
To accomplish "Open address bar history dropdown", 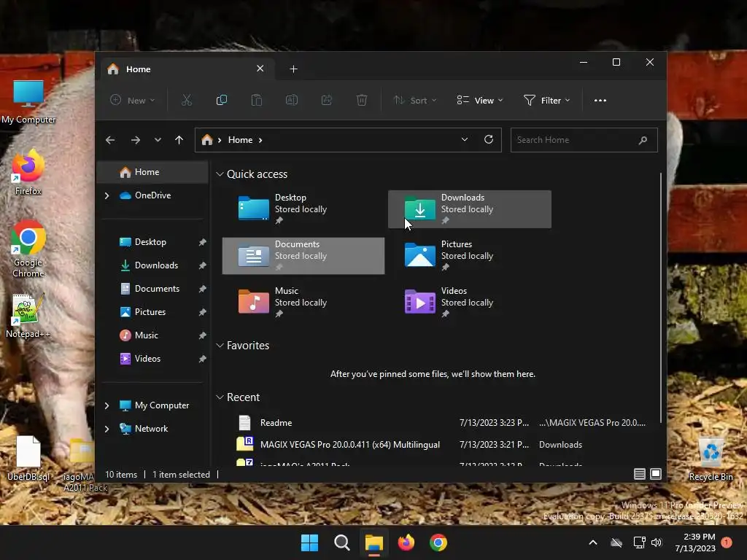I will click(x=465, y=139).
